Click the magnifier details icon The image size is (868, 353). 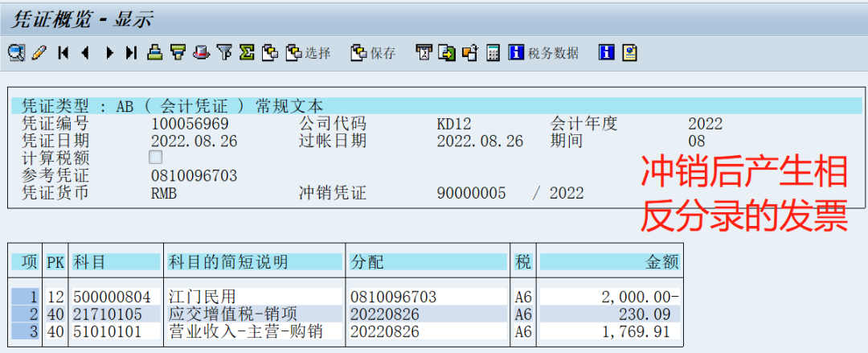17,52
